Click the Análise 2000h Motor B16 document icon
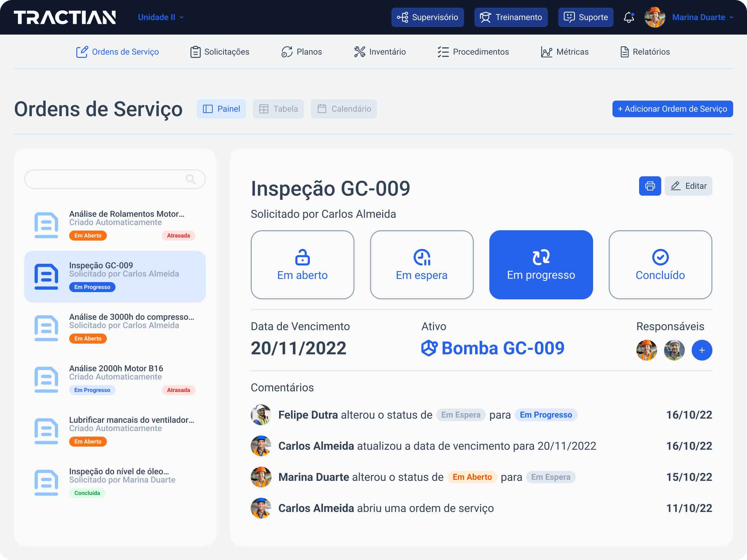747x560 pixels. coord(46,379)
